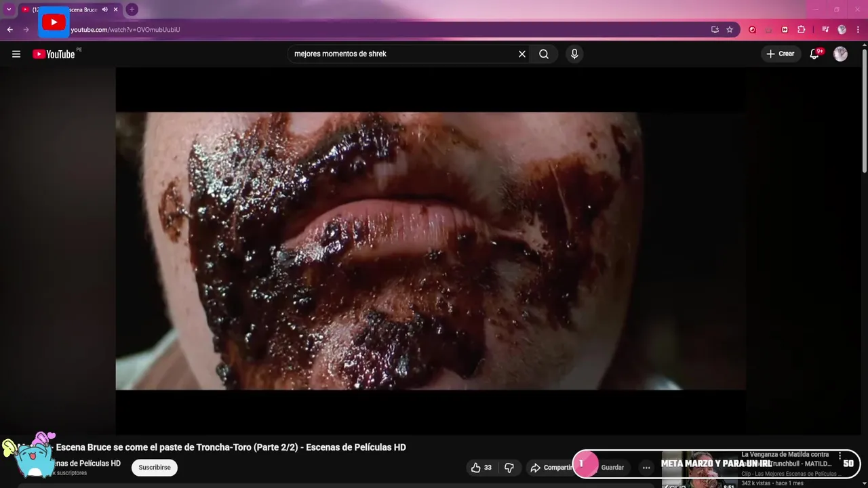Open media control music icon
Image resolution: width=868 pixels, height=488 pixels.
click(825, 30)
